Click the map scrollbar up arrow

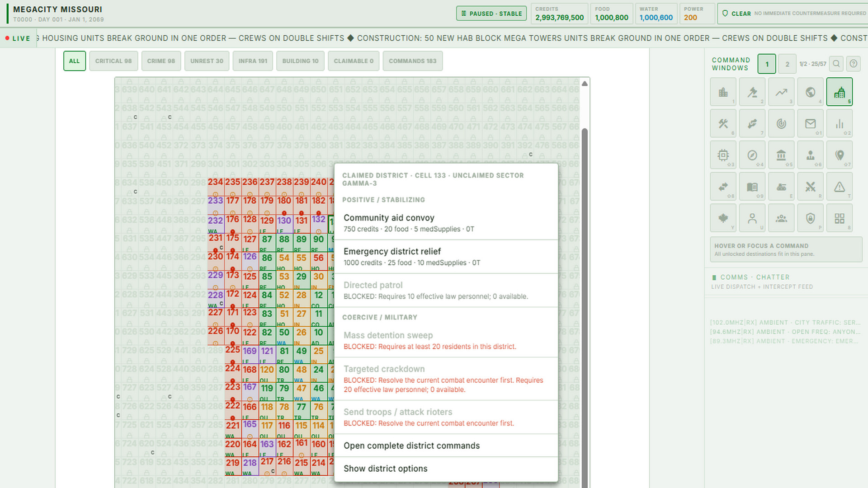pyautogui.click(x=585, y=84)
